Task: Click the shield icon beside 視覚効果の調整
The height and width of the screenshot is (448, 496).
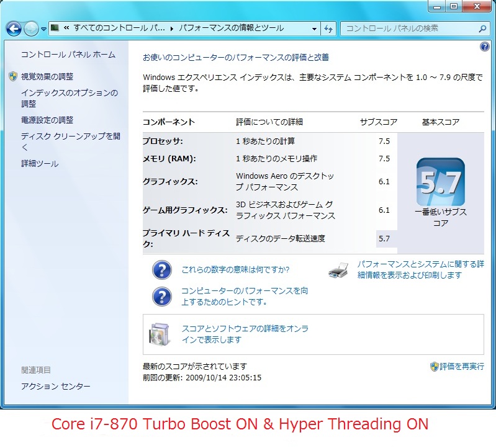Action: pos(13,76)
